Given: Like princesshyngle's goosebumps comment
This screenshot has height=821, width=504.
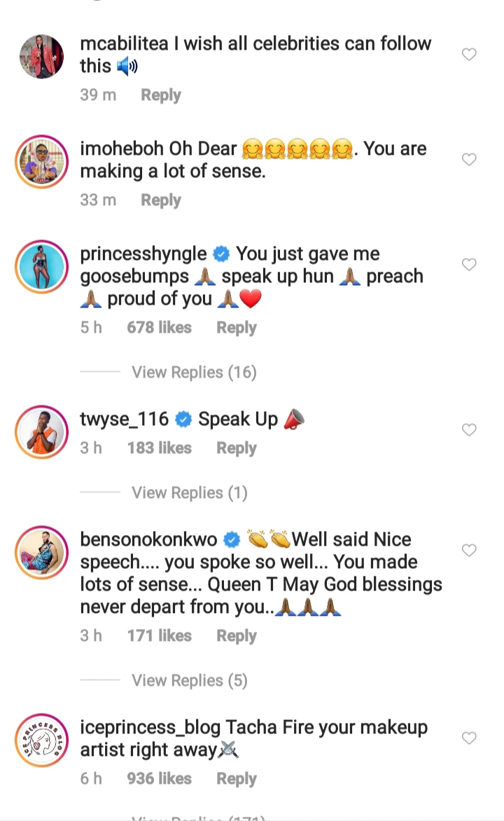Looking at the screenshot, I should click(x=469, y=265).
